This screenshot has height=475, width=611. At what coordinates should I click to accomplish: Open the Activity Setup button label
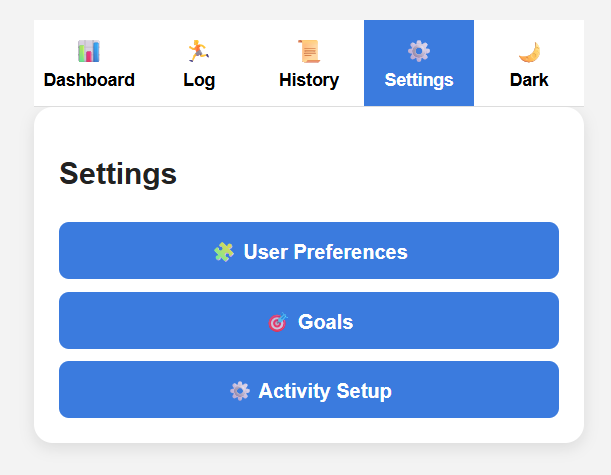tap(324, 391)
